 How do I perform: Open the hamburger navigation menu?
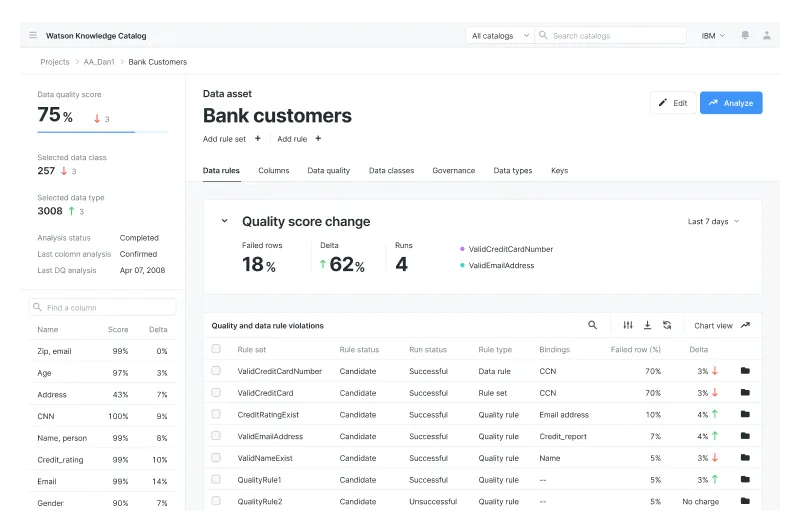[x=33, y=35]
